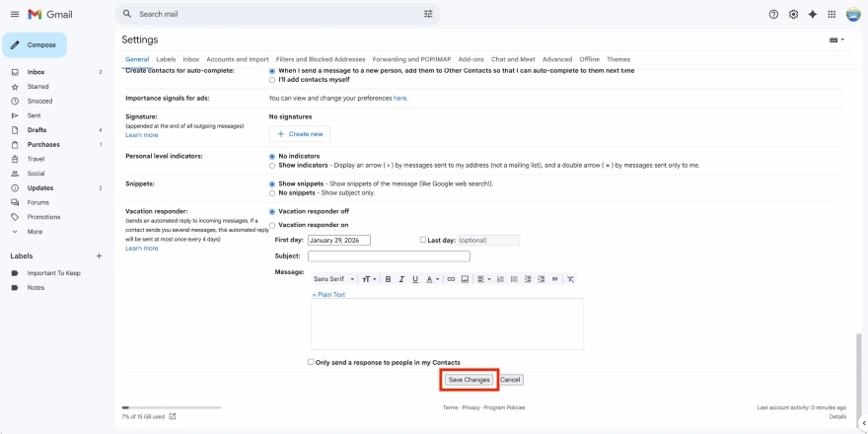This screenshot has width=868, height=434.
Task: Open the Google account avatar
Action: (853, 15)
